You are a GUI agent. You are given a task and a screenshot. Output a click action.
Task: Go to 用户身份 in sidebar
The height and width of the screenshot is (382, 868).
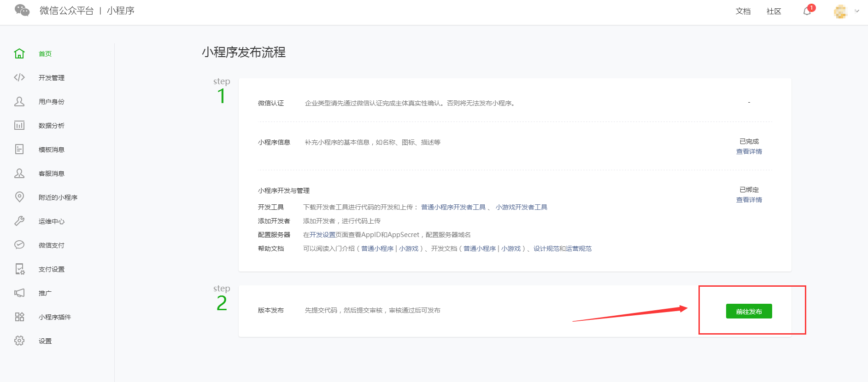pyautogui.click(x=52, y=102)
